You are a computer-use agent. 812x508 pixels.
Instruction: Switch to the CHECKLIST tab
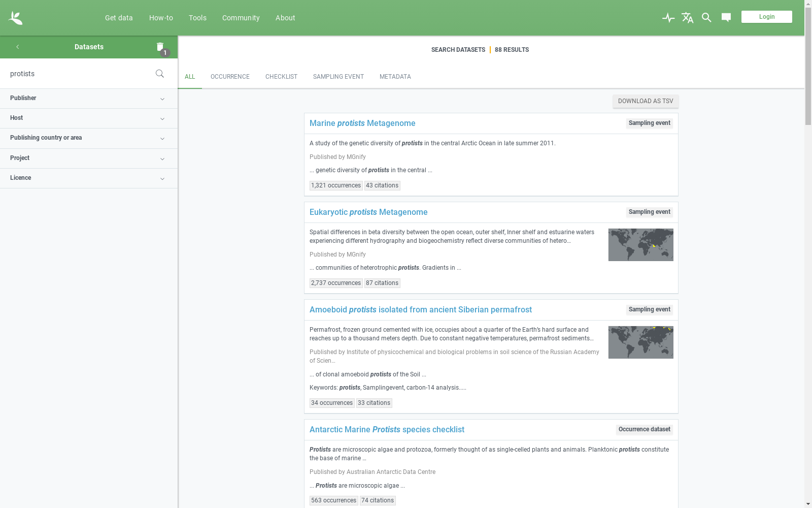(281, 77)
